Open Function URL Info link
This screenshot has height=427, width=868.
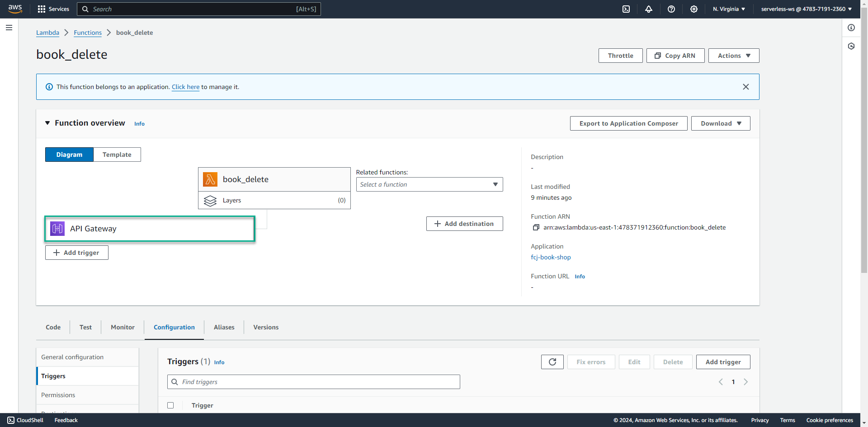(x=580, y=277)
